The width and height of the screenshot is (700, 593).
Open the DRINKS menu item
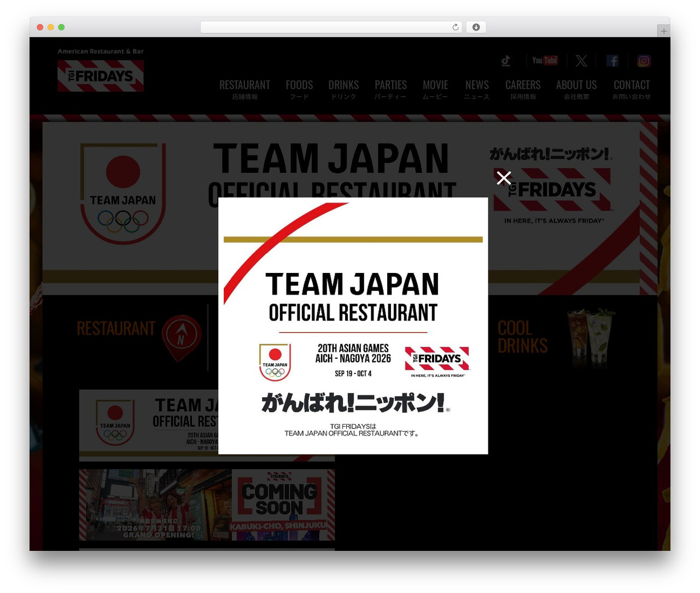(343, 89)
